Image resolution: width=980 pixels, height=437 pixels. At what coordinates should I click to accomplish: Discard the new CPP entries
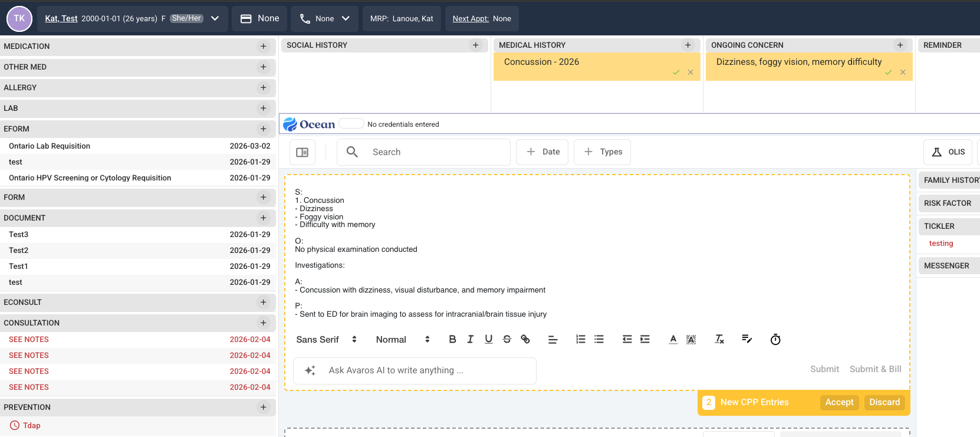884,402
